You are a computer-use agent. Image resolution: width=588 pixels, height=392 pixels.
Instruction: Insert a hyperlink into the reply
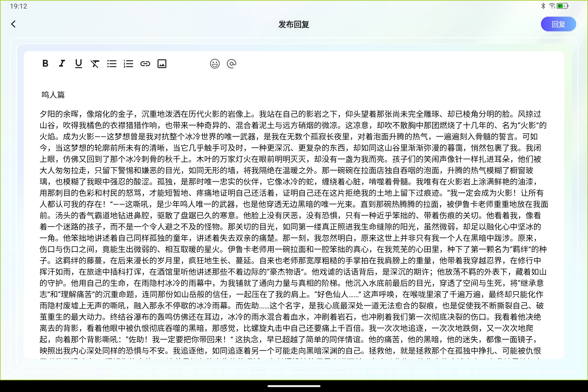point(145,64)
